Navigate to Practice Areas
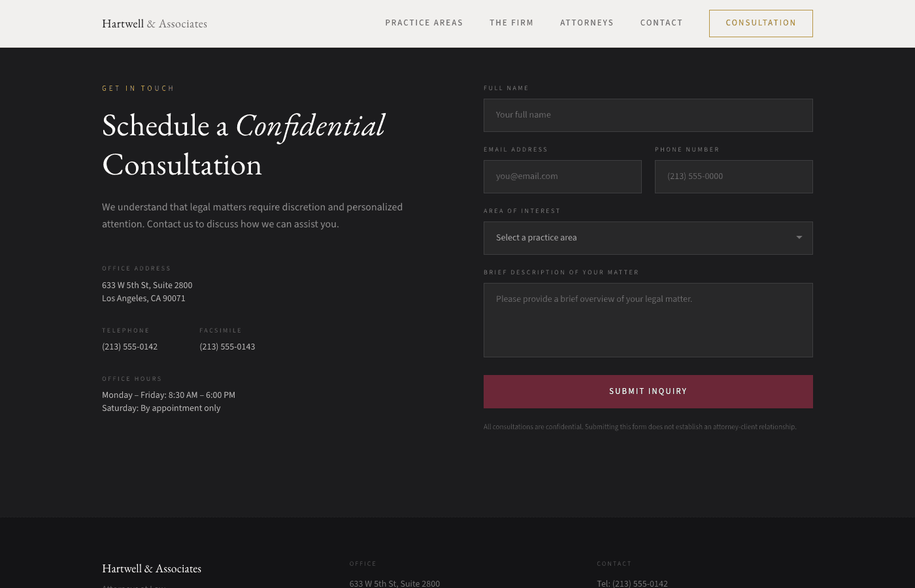The image size is (915, 588). pyautogui.click(x=424, y=23)
